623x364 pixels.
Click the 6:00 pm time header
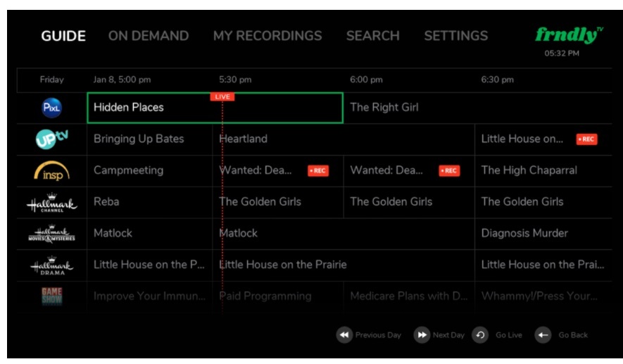point(366,80)
